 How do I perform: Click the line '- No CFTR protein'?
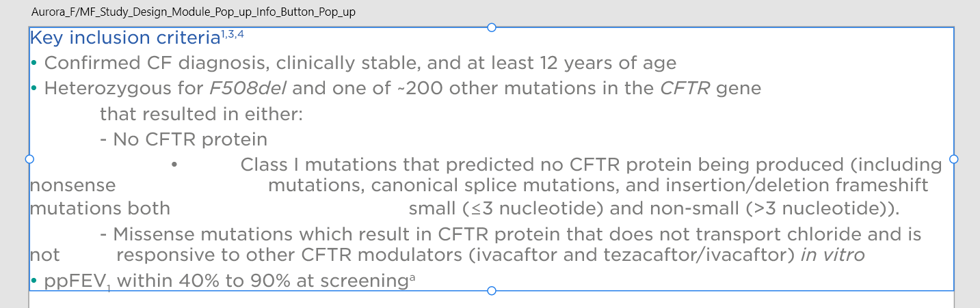[x=183, y=139]
